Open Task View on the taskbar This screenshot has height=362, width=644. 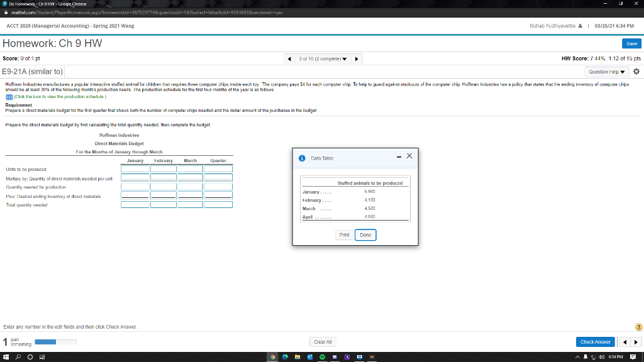click(x=42, y=357)
